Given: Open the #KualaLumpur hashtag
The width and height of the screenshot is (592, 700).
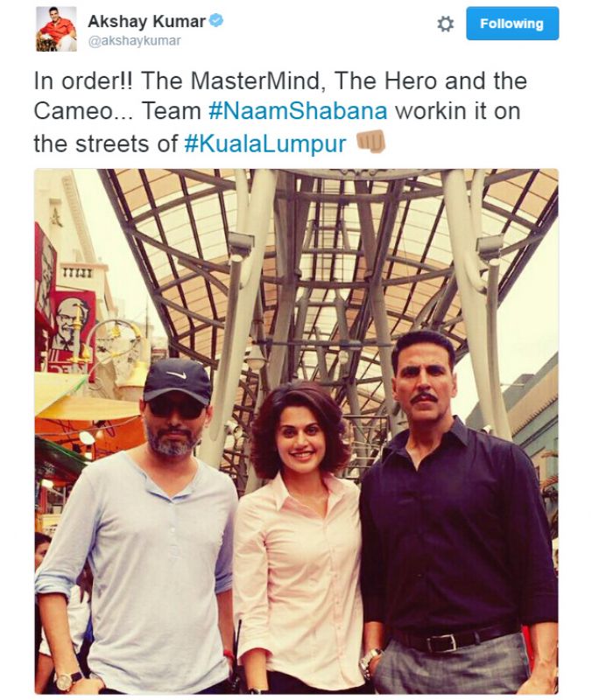Looking at the screenshot, I should pos(265,143).
